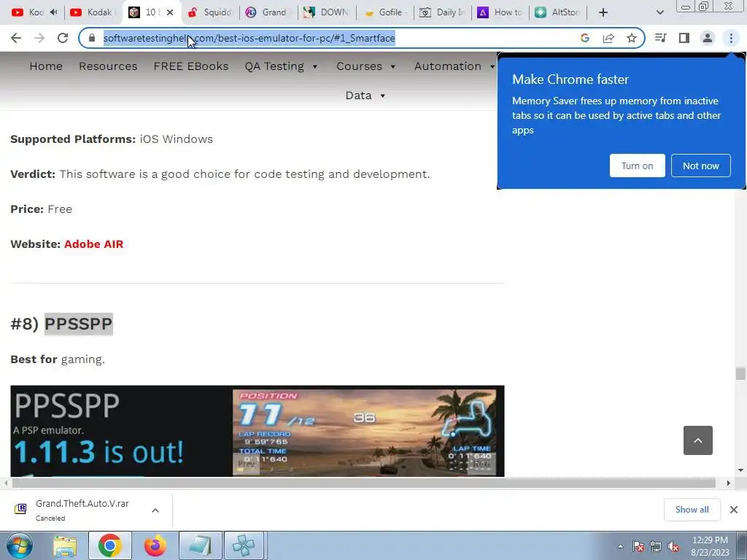Click the #8) PPSSPP heading
The width and height of the screenshot is (747, 560).
(61, 324)
